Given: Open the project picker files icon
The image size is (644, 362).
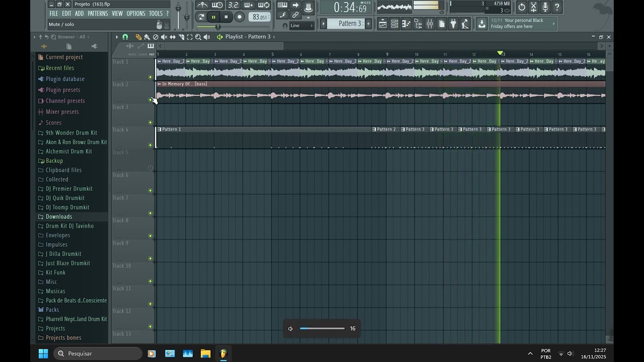Looking at the screenshot, I should (x=441, y=24).
